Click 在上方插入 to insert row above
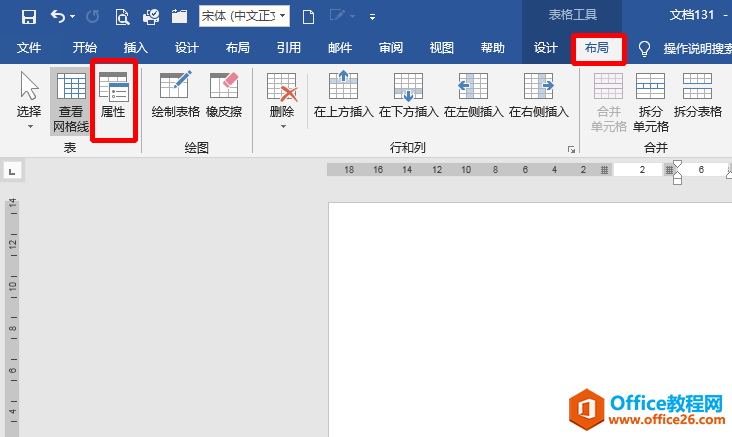Screen dimensions: 732x437 (x=343, y=97)
